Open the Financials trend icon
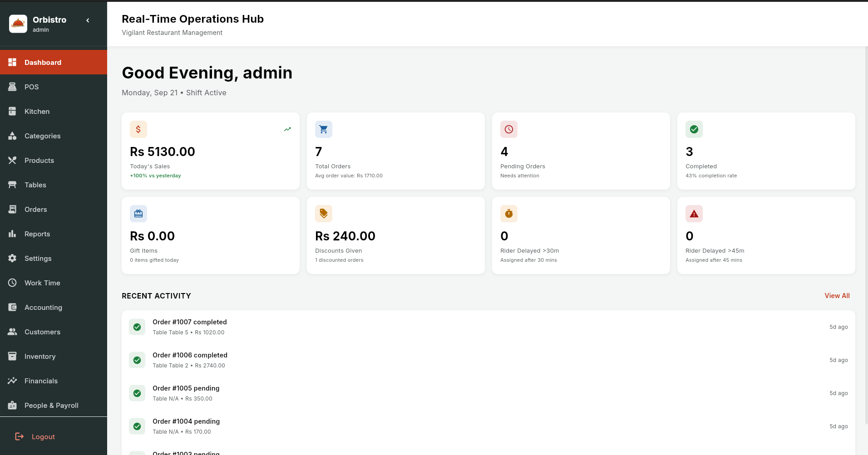868x455 pixels. tap(12, 381)
